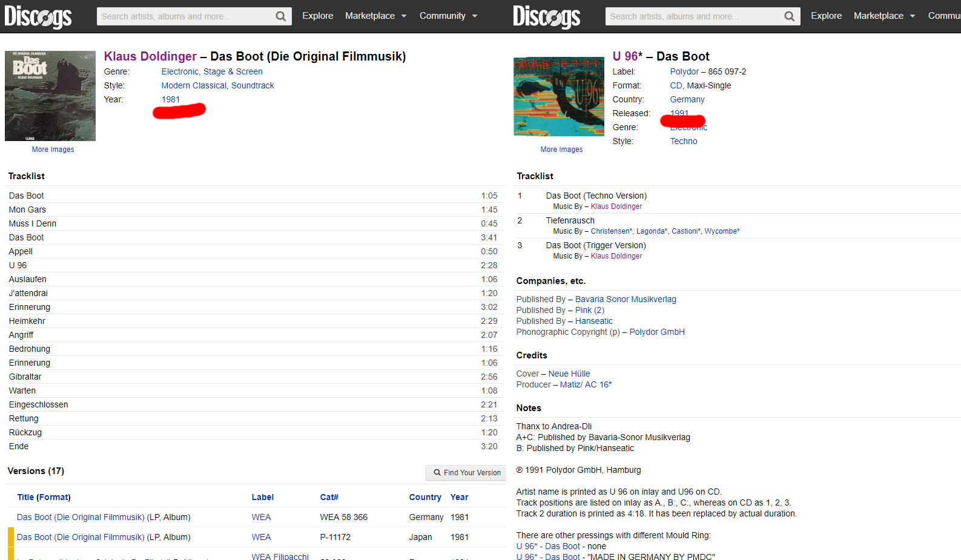Sort versions by Title (Format) header
Screen dimensions: 961x560
[44, 497]
